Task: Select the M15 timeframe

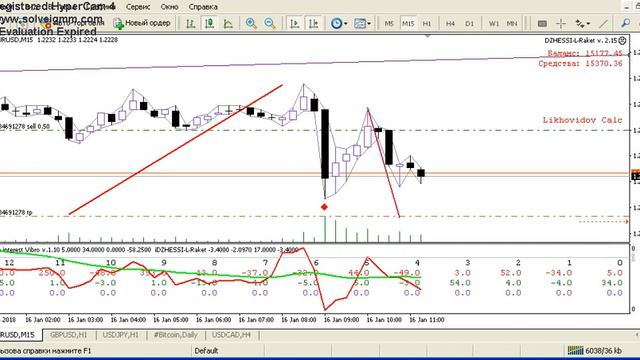Action: tap(408, 24)
